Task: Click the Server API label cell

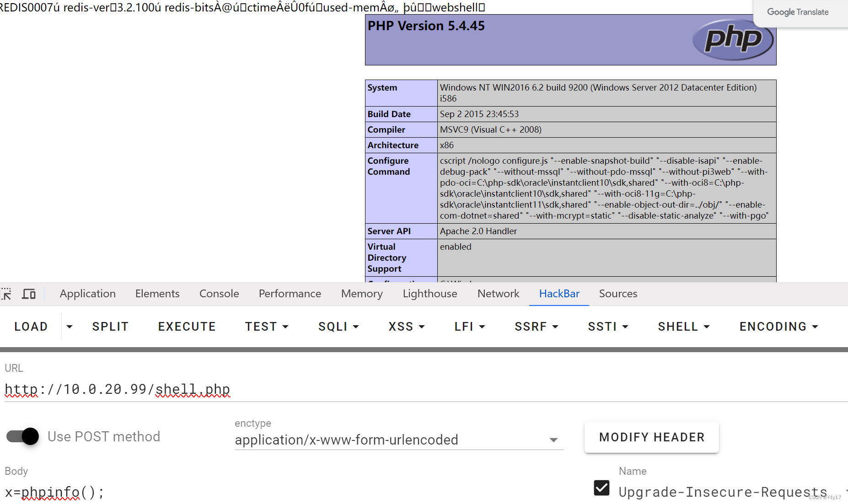Action: 401,231
